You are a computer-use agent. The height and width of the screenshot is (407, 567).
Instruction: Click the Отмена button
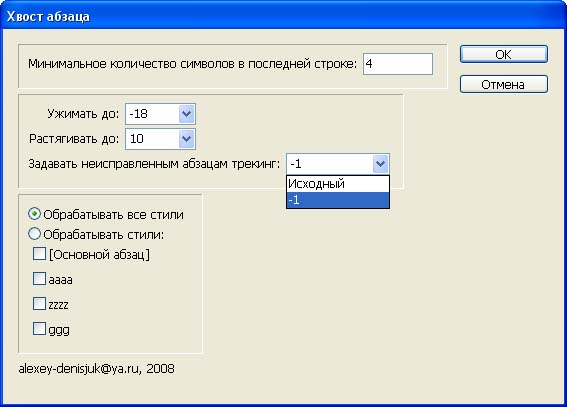(x=504, y=84)
